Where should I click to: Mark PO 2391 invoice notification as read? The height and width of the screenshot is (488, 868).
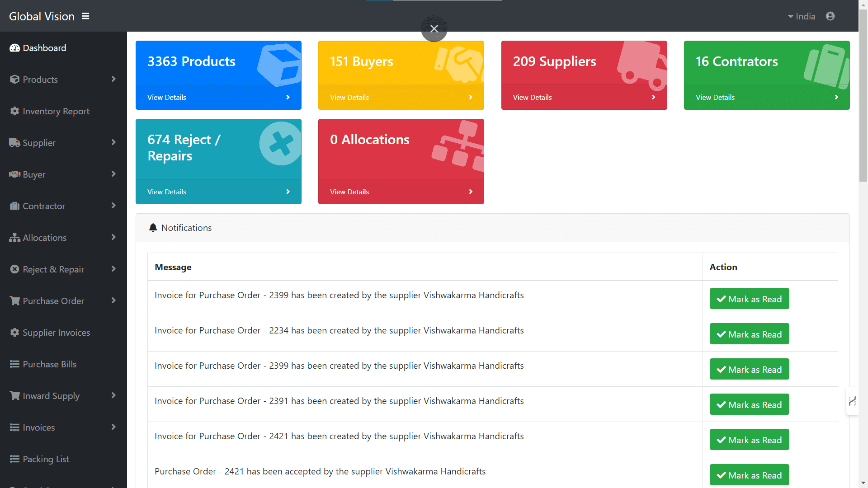749,404
